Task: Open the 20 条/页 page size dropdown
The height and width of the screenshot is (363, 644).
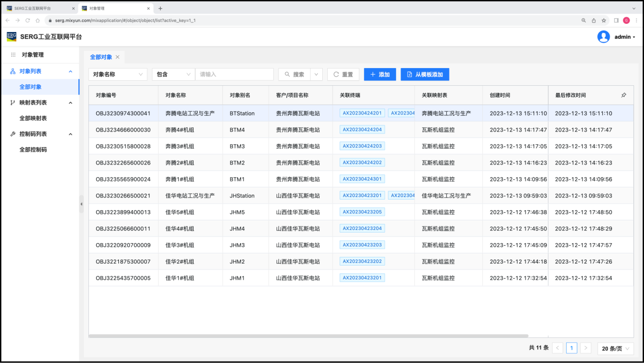Action: 615,348
